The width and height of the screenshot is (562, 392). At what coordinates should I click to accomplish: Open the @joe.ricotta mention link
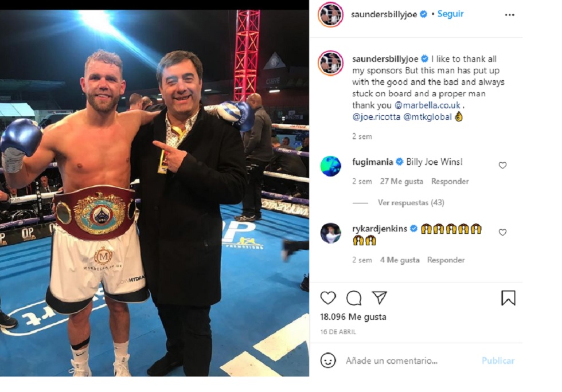[x=376, y=117]
